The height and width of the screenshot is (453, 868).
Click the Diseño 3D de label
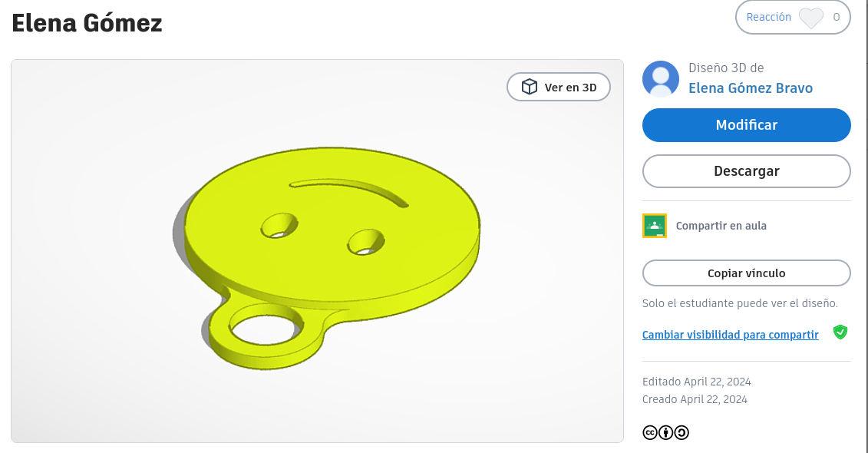(725, 68)
